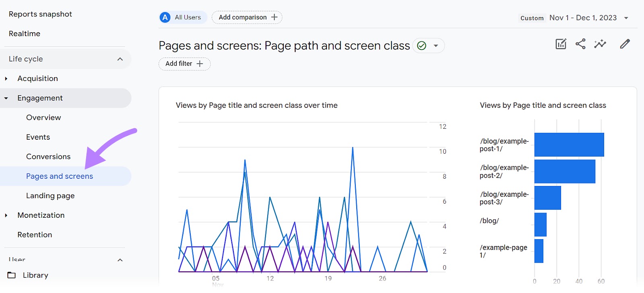Screen dimensions: 644x293
Task: Click the share report icon
Action: point(580,44)
